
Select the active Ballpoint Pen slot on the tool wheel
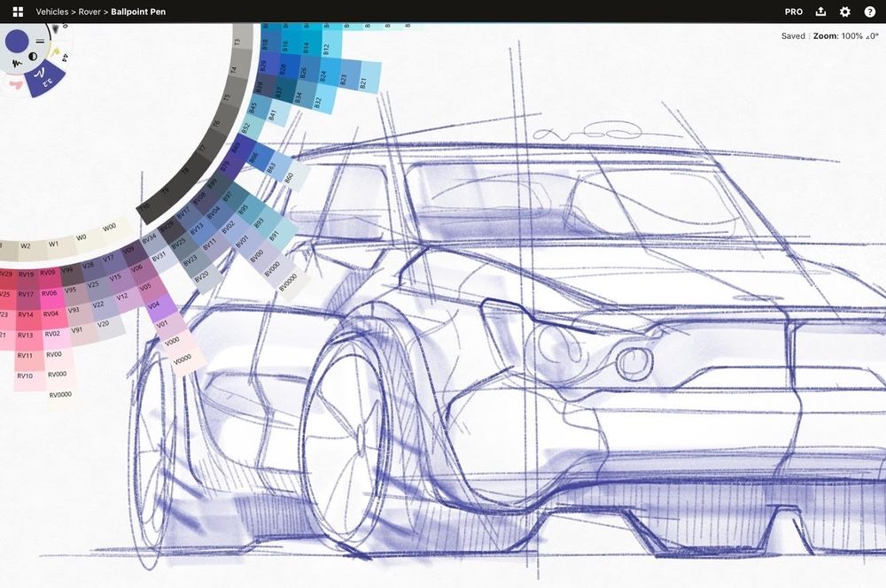point(44,78)
